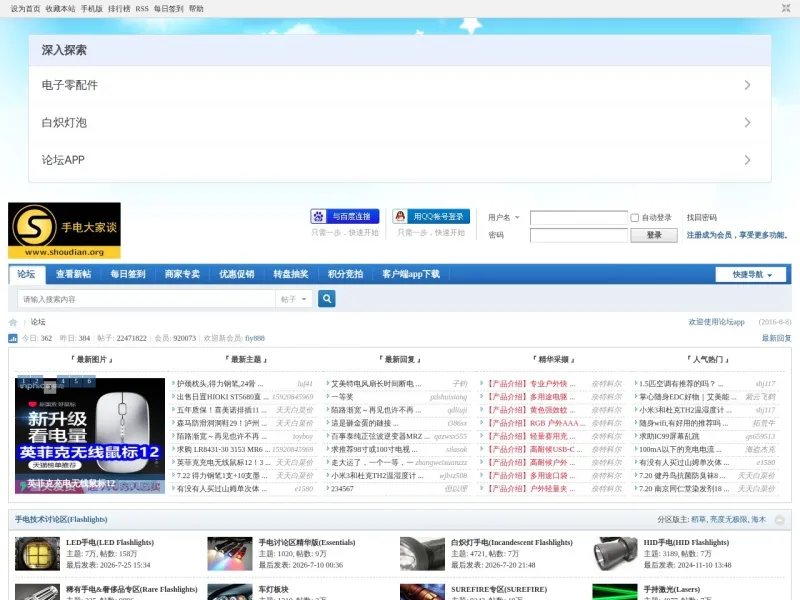Screen dimensions: 800x600
Task: Click 收藏本站 in top bar
Action: (x=60, y=9)
